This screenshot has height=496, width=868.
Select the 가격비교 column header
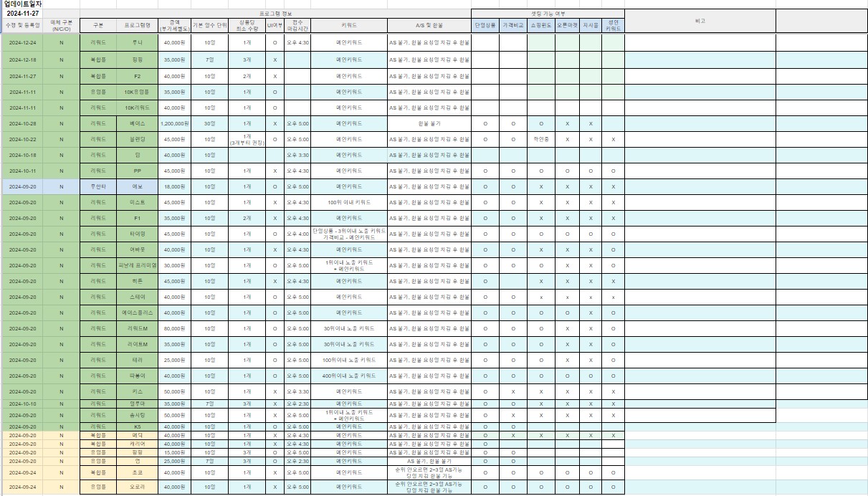click(513, 24)
